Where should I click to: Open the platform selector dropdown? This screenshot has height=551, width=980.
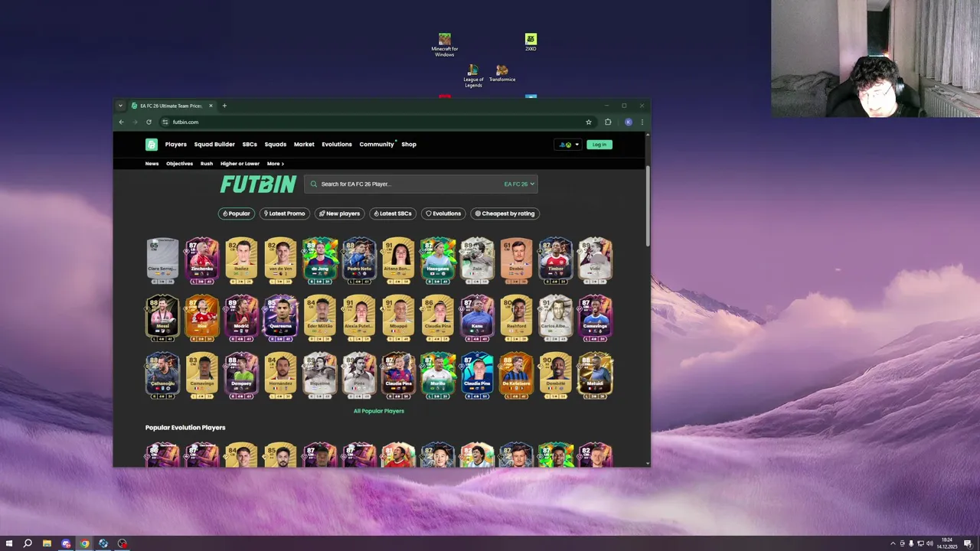568,145
